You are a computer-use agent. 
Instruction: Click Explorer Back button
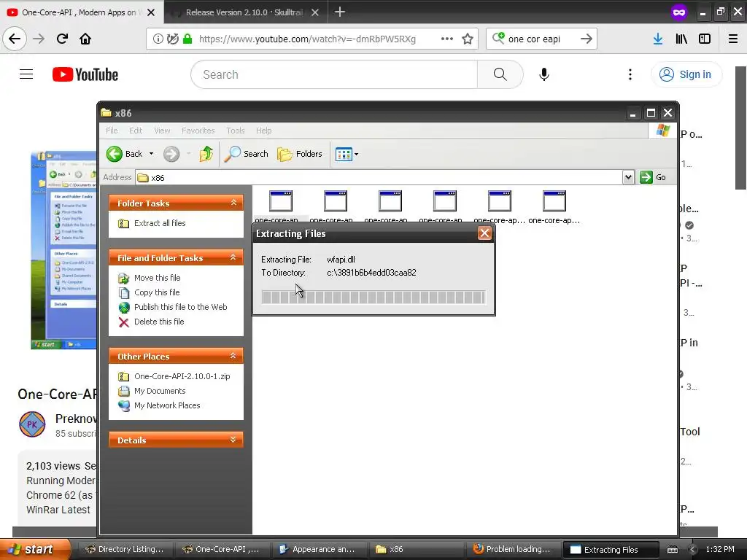[x=124, y=154]
